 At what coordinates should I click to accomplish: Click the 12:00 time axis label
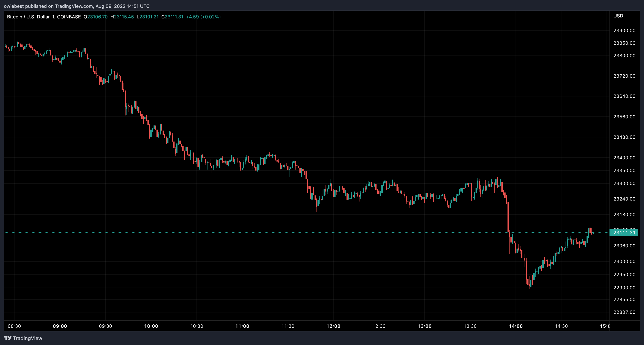click(333, 326)
